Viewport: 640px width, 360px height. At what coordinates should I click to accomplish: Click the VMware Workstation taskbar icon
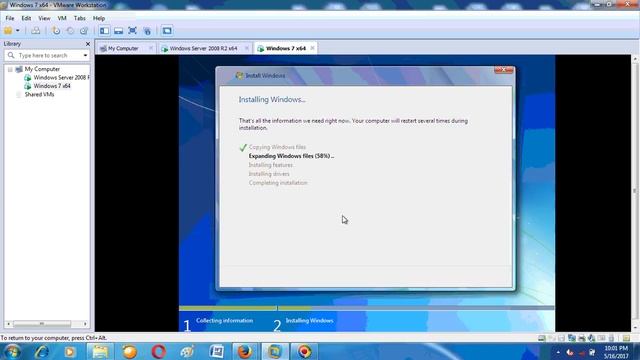275,352
